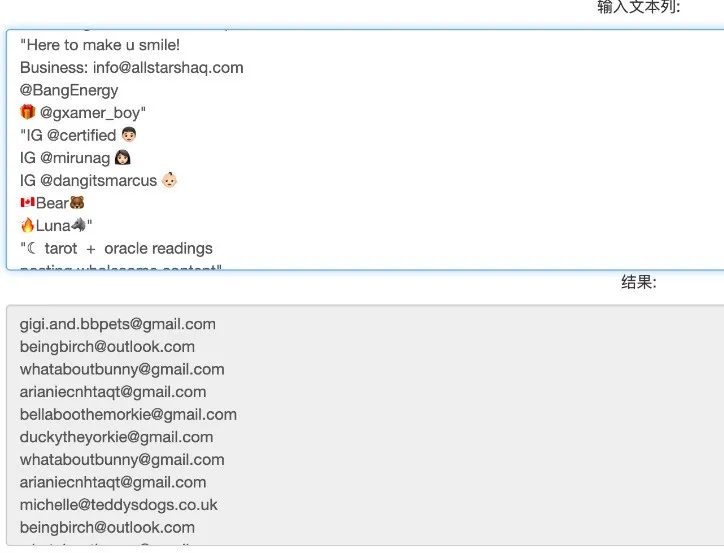The image size is (724, 553).
Task: Click the face emoji after IG @mirunag
Action: click(123, 158)
